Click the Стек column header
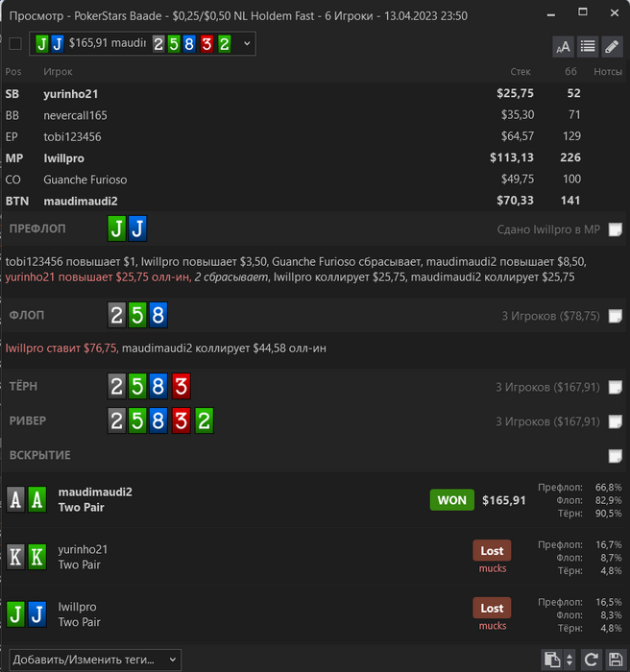630x672 pixels. pos(521,72)
